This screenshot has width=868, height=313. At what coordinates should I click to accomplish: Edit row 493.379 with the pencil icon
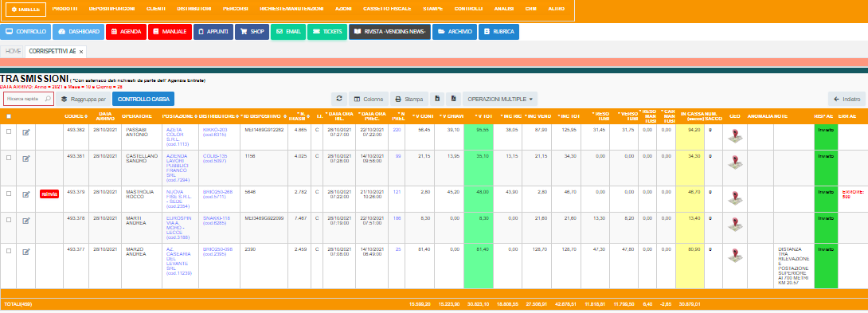[25, 194]
